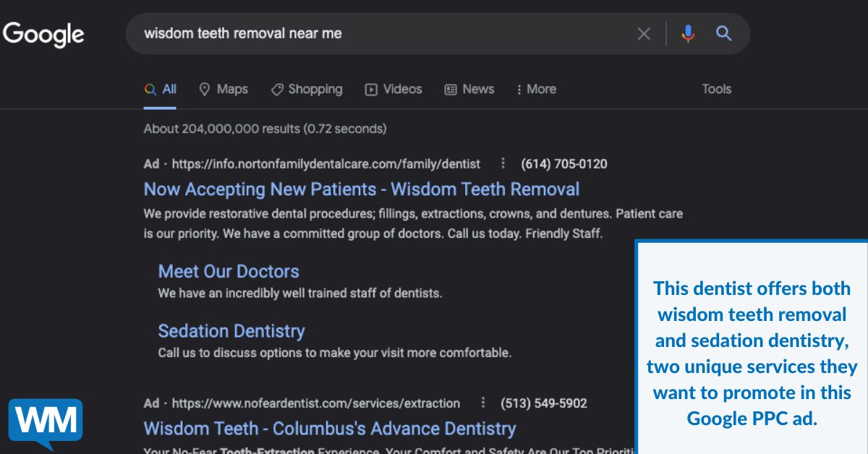Click the Google logo

pyautogui.click(x=43, y=33)
